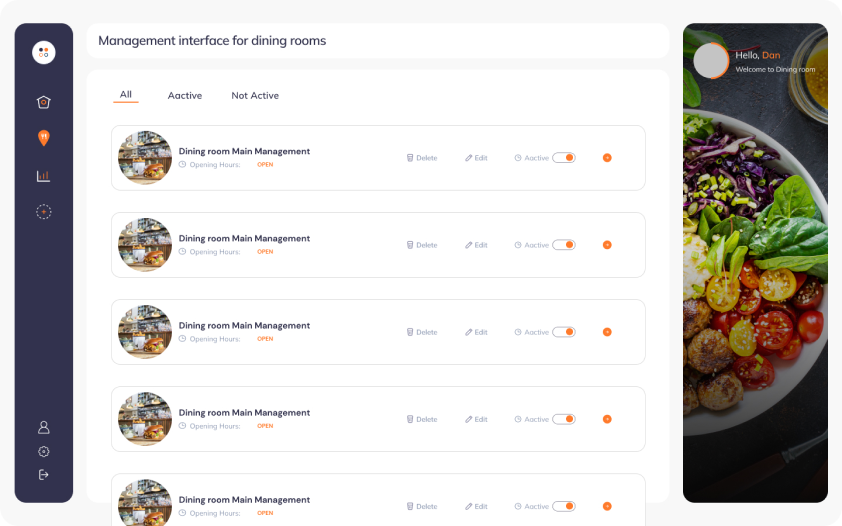Screen dimensions: 842x526
Task: Toggle Aactive switch on first dining card
Action: point(564,158)
